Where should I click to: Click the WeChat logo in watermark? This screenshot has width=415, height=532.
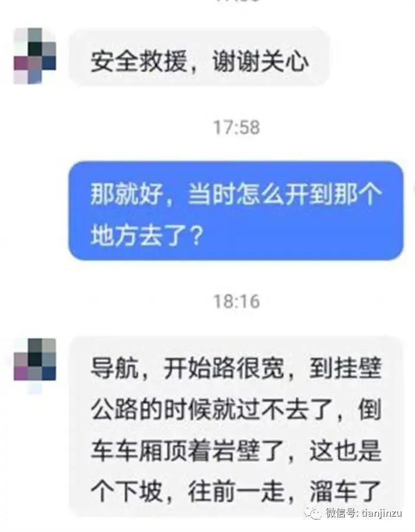(x=312, y=512)
